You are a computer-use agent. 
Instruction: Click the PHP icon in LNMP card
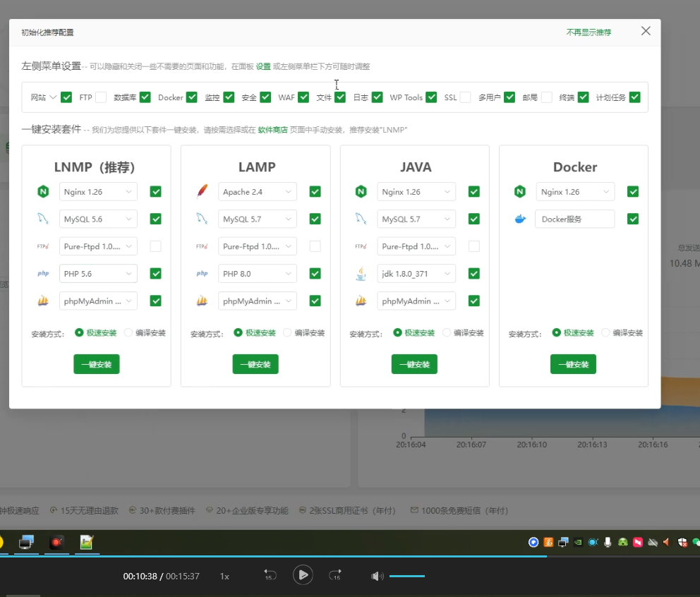coord(43,273)
